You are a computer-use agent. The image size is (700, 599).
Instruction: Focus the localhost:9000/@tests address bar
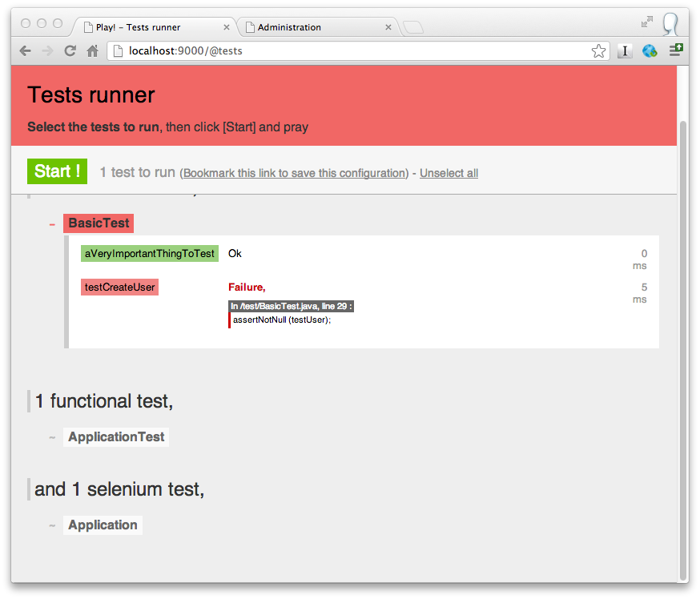click(352, 50)
